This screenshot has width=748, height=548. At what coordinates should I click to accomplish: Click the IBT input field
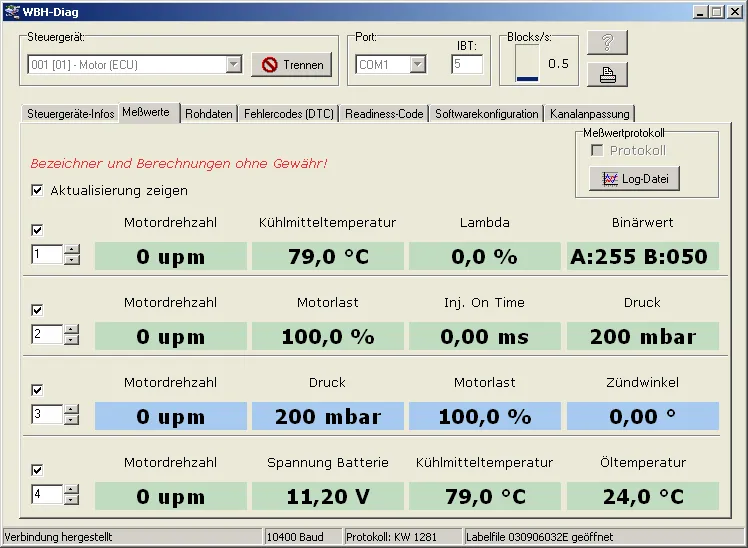point(467,64)
